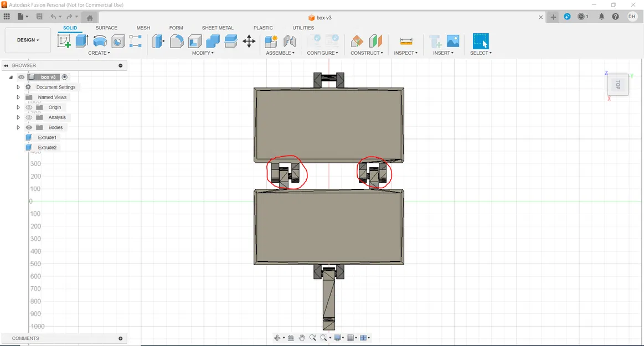Open the Measure tool in Inspect
Image resolution: width=644 pixels, height=346 pixels.
click(x=406, y=41)
